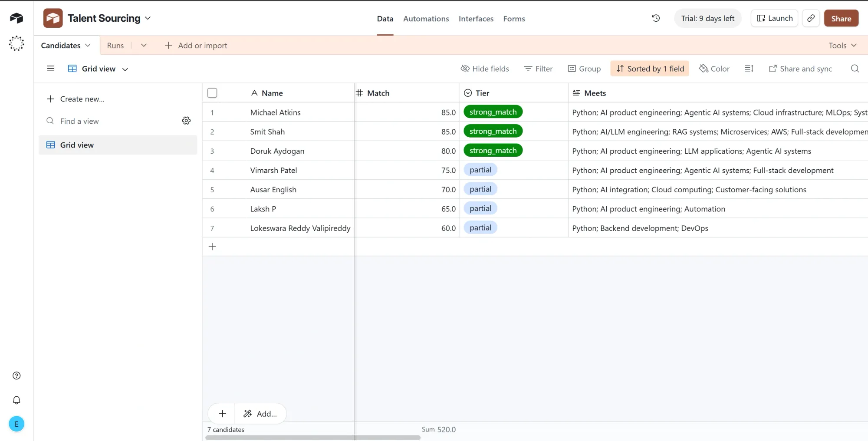Screen dimensions: 868x441
Task: Toggle the views sidebar hamburger icon
Action: pyautogui.click(x=51, y=69)
